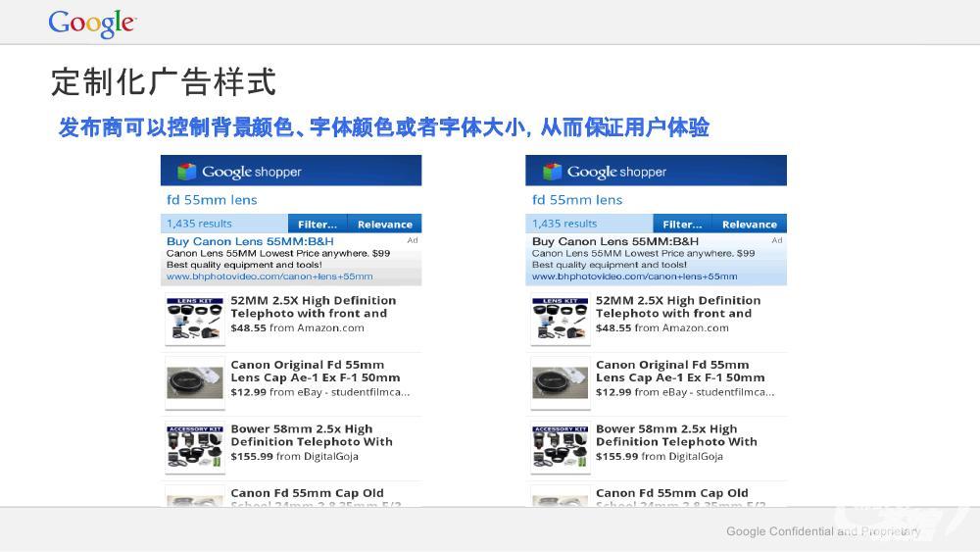Click the Ad badge in the left panel

pyautogui.click(x=413, y=240)
